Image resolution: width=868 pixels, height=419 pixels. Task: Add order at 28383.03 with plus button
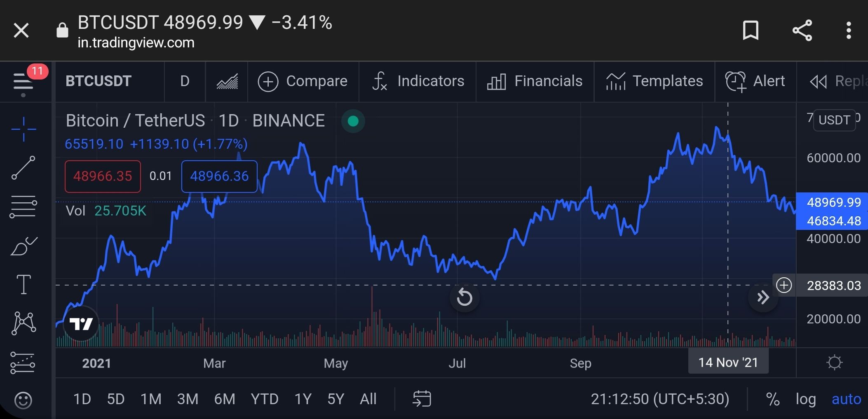[x=784, y=285]
